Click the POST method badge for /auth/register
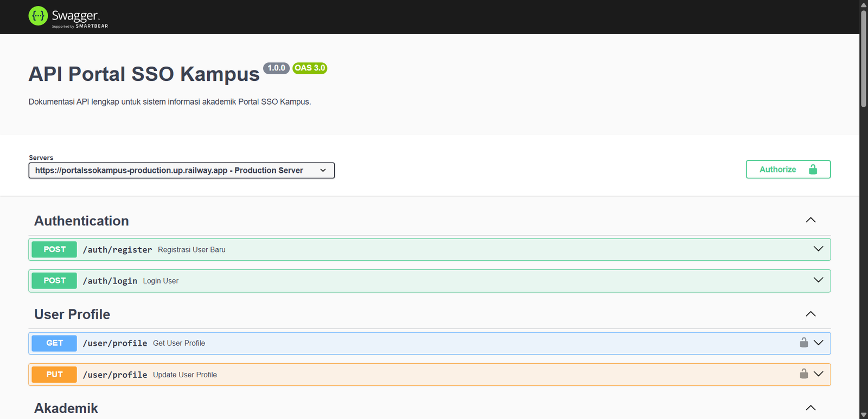 click(x=54, y=249)
